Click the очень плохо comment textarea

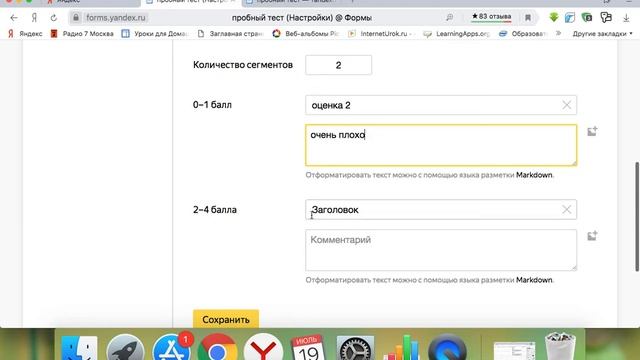tap(441, 145)
